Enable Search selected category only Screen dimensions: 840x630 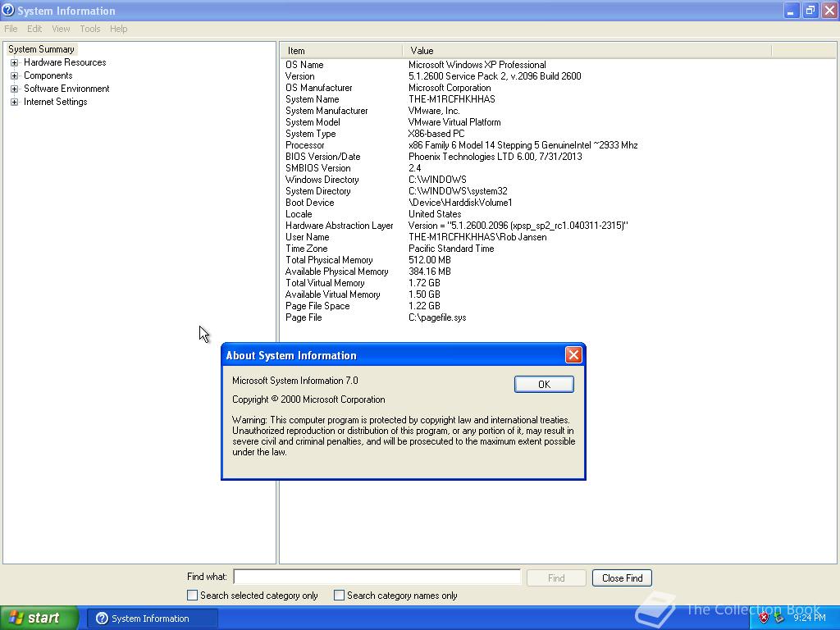pyautogui.click(x=192, y=596)
